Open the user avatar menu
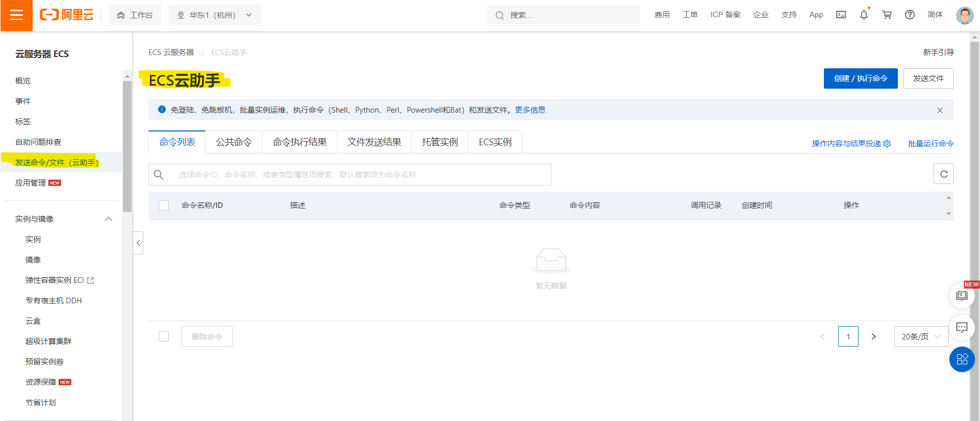 [x=964, y=15]
